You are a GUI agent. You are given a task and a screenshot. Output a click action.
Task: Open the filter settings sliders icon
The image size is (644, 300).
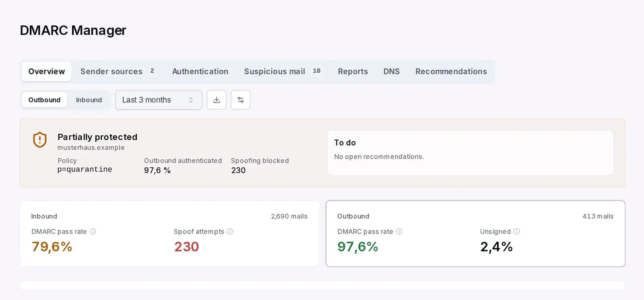pyautogui.click(x=241, y=100)
